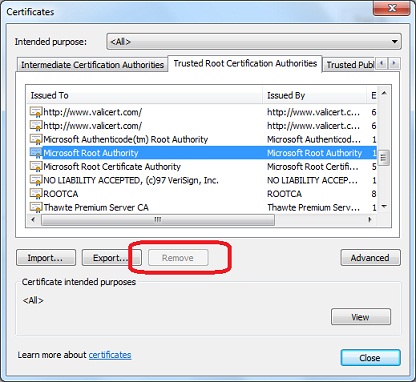Click certificate icon beside NO LIABILITY ACCEPTED row
Viewport: 416px width, 382px height.
pyautogui.click(x=36, y=180)
